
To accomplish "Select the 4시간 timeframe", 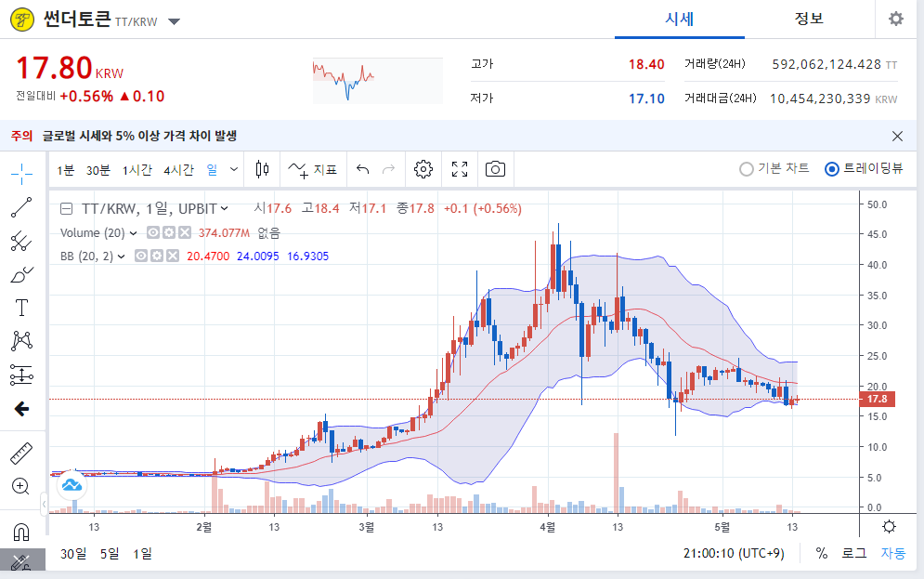I will (x=178, y=170).
